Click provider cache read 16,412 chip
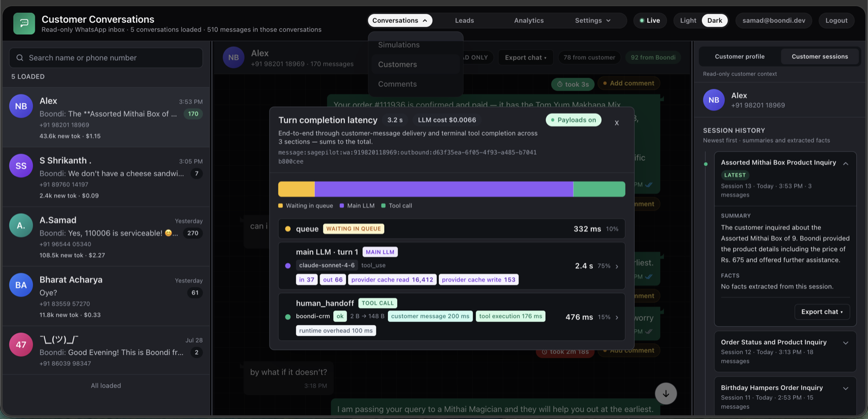868x419 pixels. point(392,280)
